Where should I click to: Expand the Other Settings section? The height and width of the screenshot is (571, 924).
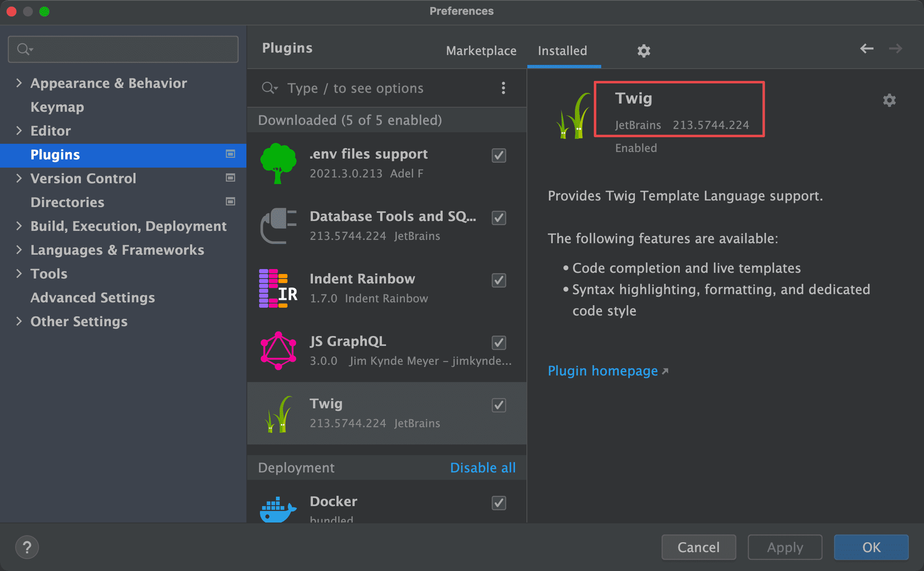(x=19, y=321)
